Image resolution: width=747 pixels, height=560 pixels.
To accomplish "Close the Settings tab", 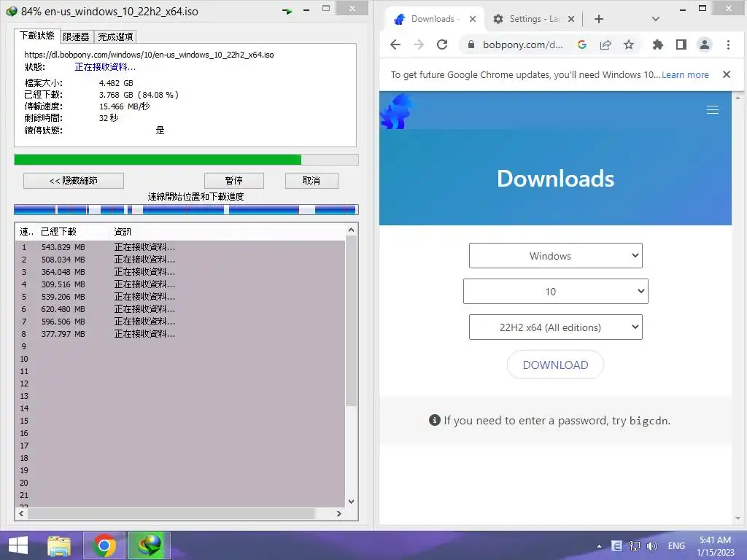I will [571, 19].
